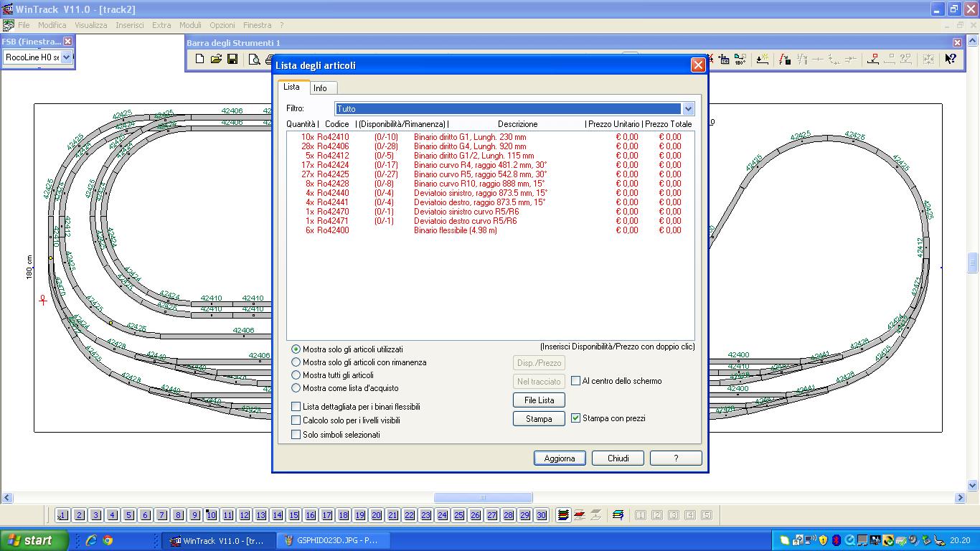Open the Finestra menu
The height and width of the screenshot is (551, 980).
tap(257, 25)
